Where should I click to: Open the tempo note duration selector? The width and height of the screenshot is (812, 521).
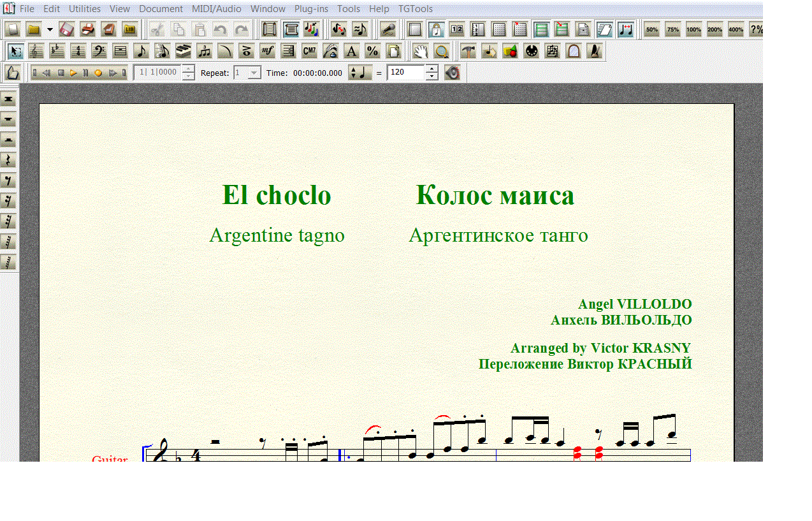360,73
